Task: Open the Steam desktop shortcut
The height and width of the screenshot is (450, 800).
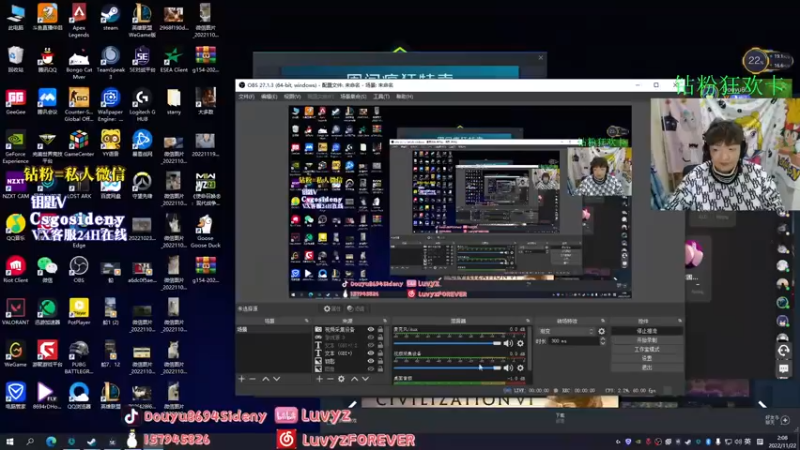Action: coord(110,17)
